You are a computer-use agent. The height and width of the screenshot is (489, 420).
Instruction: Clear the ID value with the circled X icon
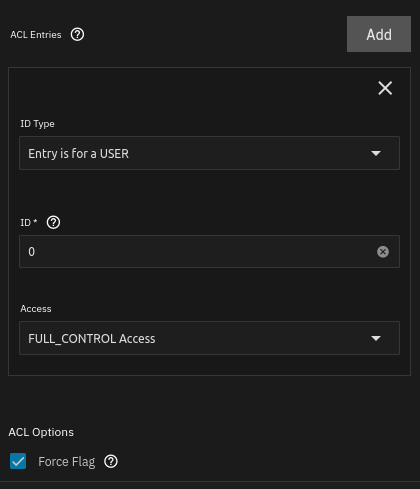coord(383,252)
